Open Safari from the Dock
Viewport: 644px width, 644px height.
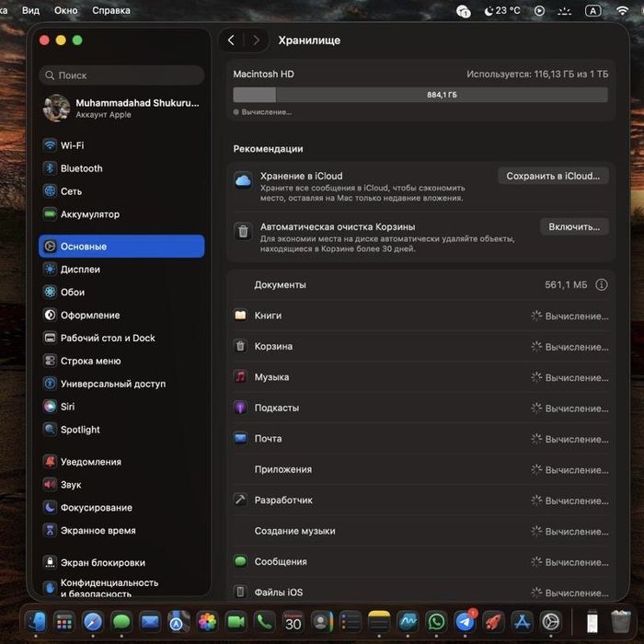click(x=93, y=622)
